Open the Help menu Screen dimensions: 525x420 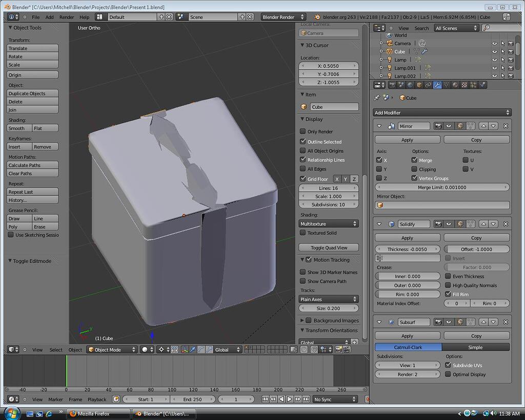coord(85,17)
